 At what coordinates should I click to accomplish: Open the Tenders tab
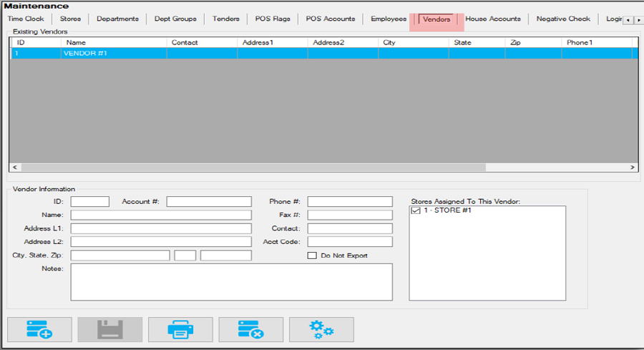[x=226, y=19]
